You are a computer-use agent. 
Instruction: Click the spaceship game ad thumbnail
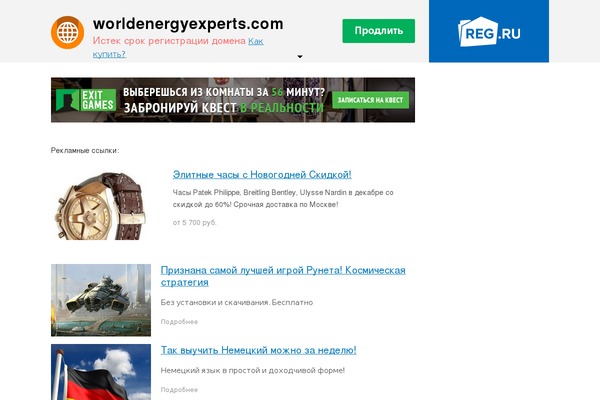(x=101, y=300)
